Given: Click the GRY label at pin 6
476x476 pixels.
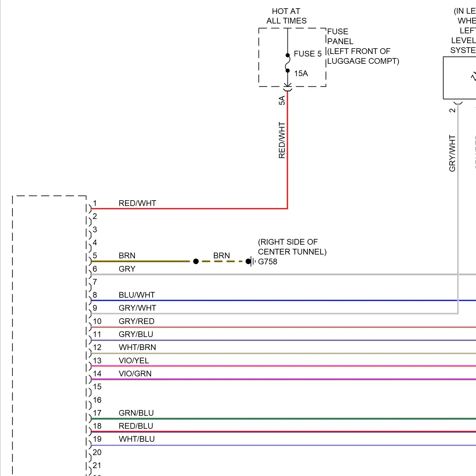Looking at the screenshot, I should (127, 269).
